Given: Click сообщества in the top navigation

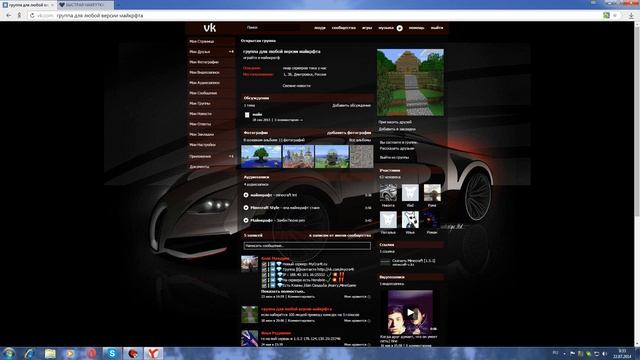Looking at the screenshot, I should click(x=344, y=28).
